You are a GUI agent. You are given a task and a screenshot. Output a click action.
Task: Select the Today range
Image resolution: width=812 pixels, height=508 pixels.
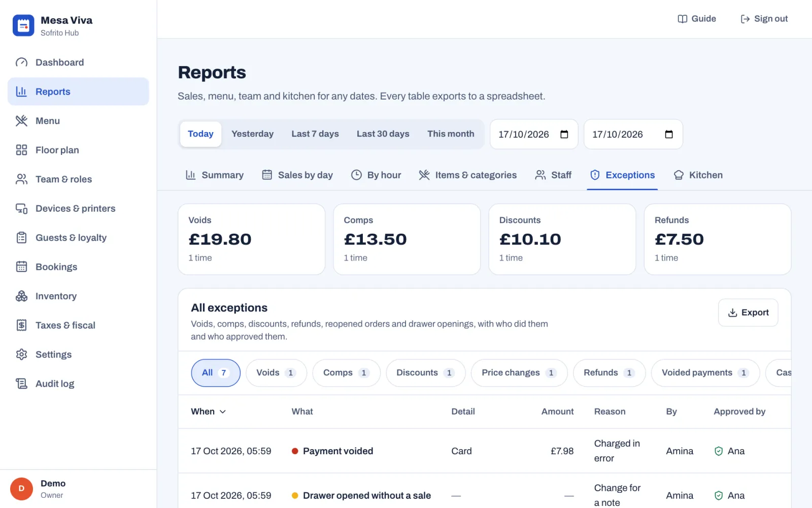200,134
